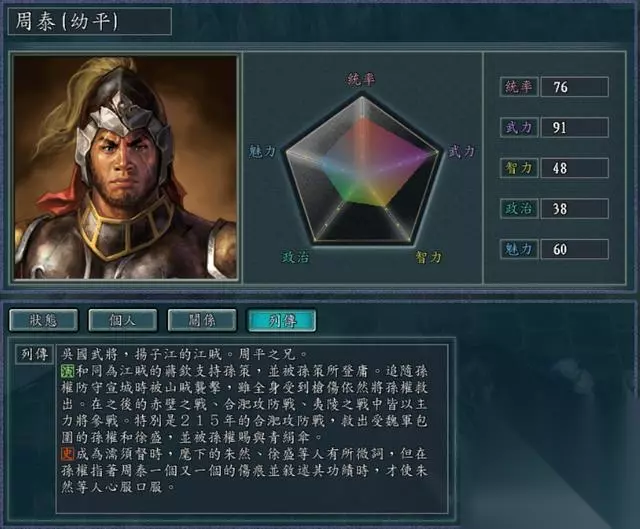Click the pentagon radar chart center
The width and height of the screenshot is (640, 529).
[x=362, y=171]
